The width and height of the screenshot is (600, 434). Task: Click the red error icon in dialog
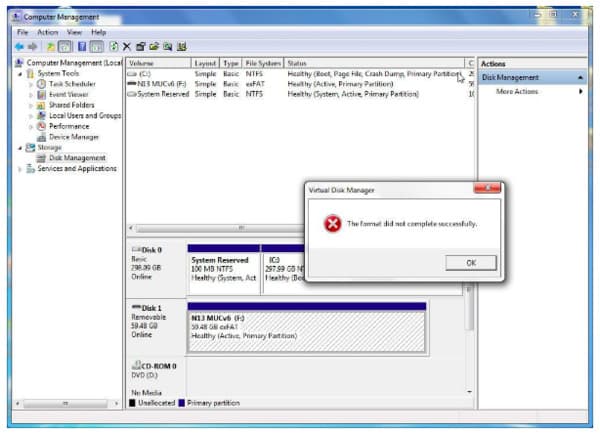(x=333, y=224)
